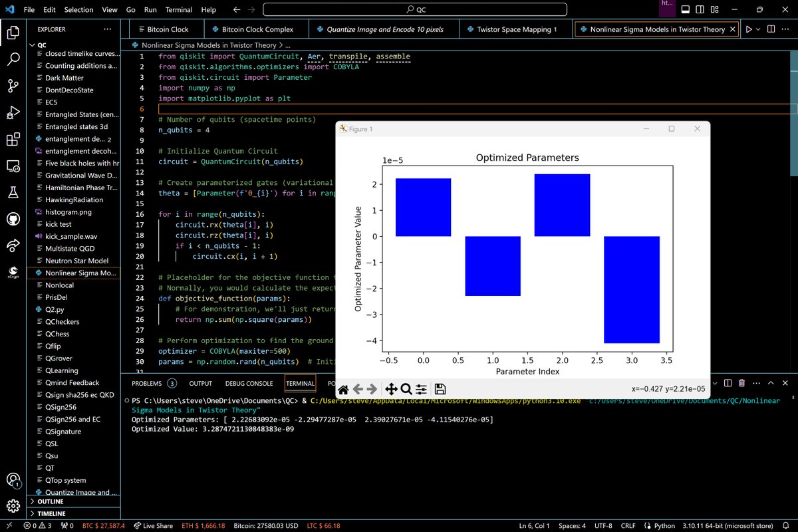798x532 pixels.
Task: Open the Source Control view
Action: (x=13, y=86)
